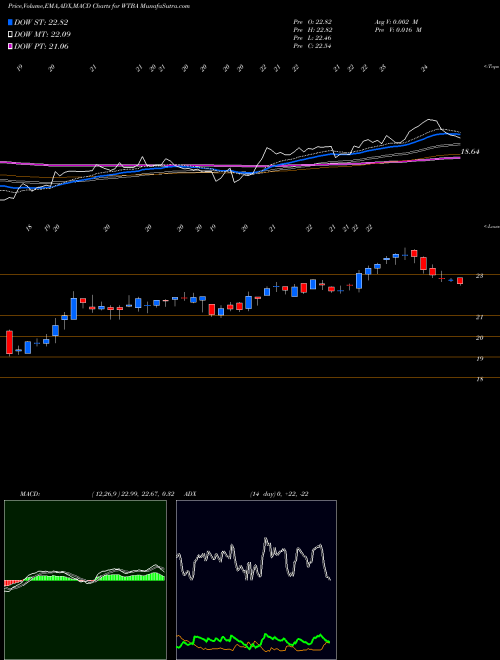Click the chart title mentioning MunafaSutra.com
The width and height of the screenshot is (500, 660).
click(99, 6)
